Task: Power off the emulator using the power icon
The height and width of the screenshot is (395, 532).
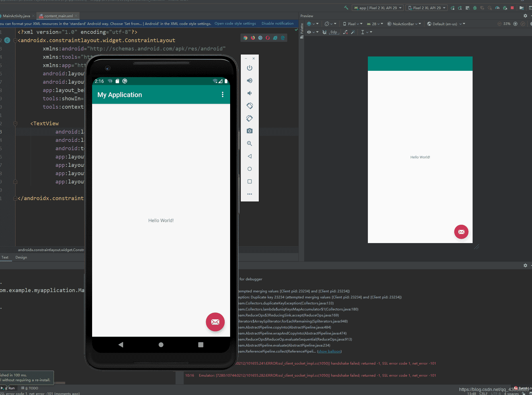Action: [249, 68]
